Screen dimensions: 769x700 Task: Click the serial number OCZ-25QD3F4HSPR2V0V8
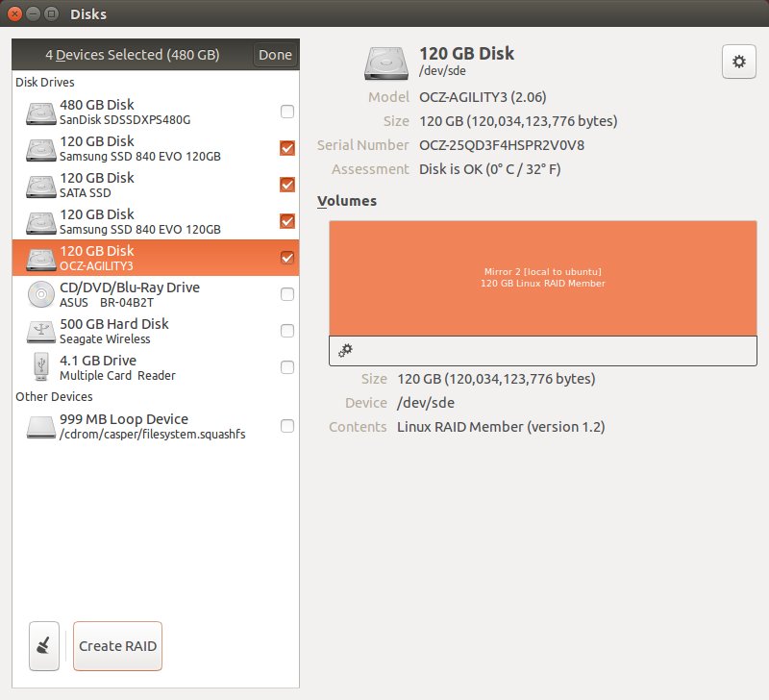click(502, 145)
